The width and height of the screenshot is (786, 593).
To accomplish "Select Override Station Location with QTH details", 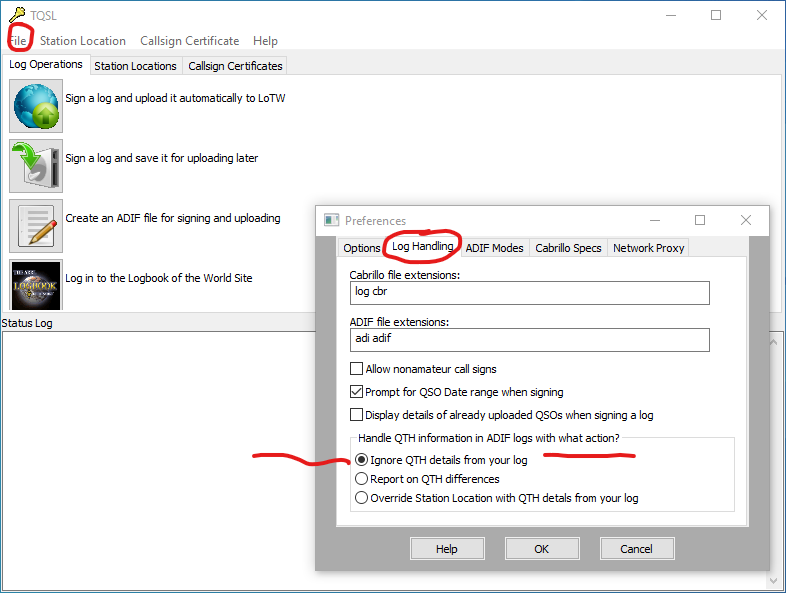I will coord(361,498).
